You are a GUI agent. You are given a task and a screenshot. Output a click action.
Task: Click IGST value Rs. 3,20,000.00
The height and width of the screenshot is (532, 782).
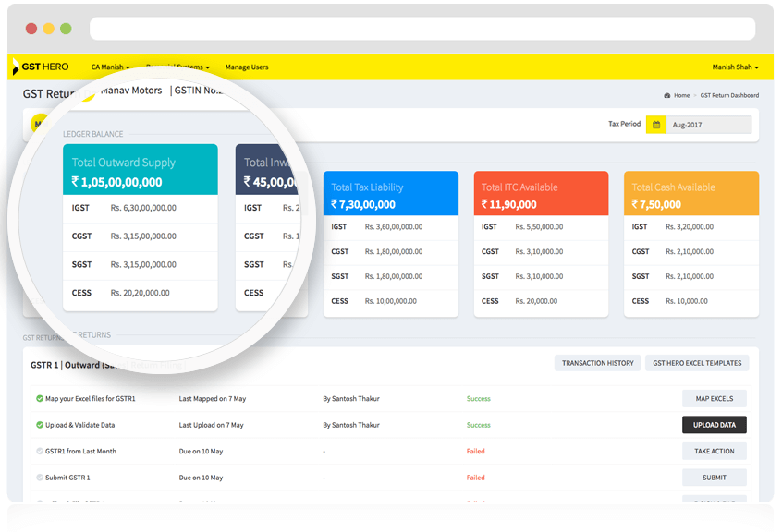[x=690, y=226]
